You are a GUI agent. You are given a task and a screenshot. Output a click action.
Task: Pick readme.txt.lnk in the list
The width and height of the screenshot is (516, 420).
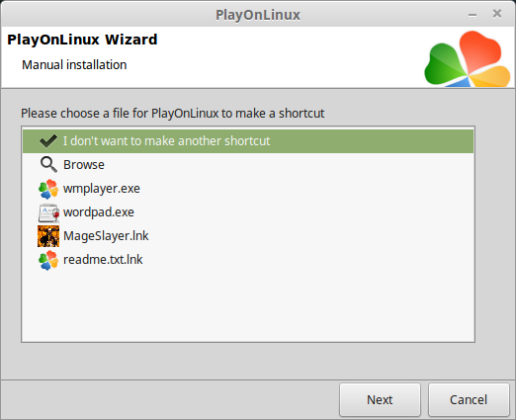(x=248, y=260)
